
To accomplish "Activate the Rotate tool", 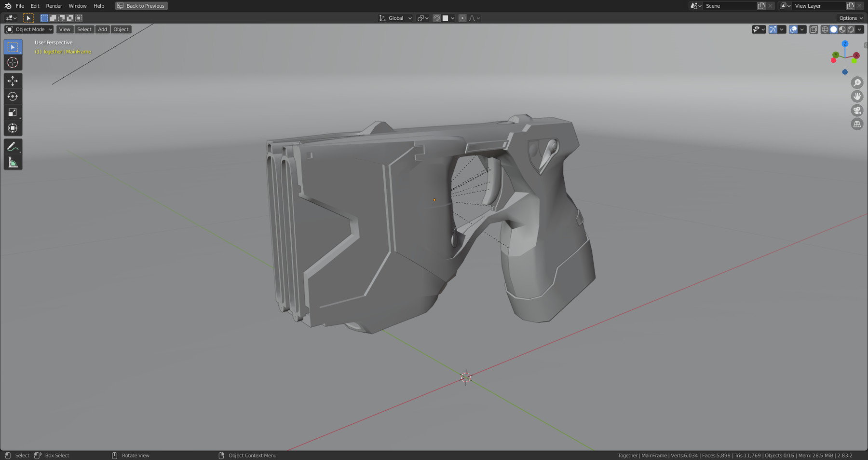I will [13, 97].
